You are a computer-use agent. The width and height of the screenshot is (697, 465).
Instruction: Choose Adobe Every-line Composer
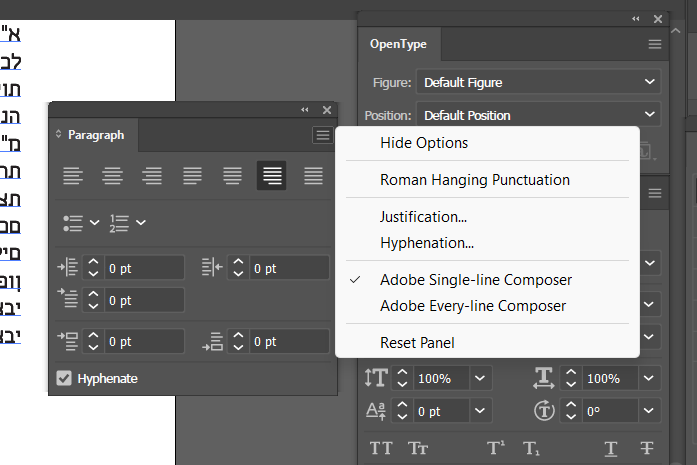tap(473, 306)
